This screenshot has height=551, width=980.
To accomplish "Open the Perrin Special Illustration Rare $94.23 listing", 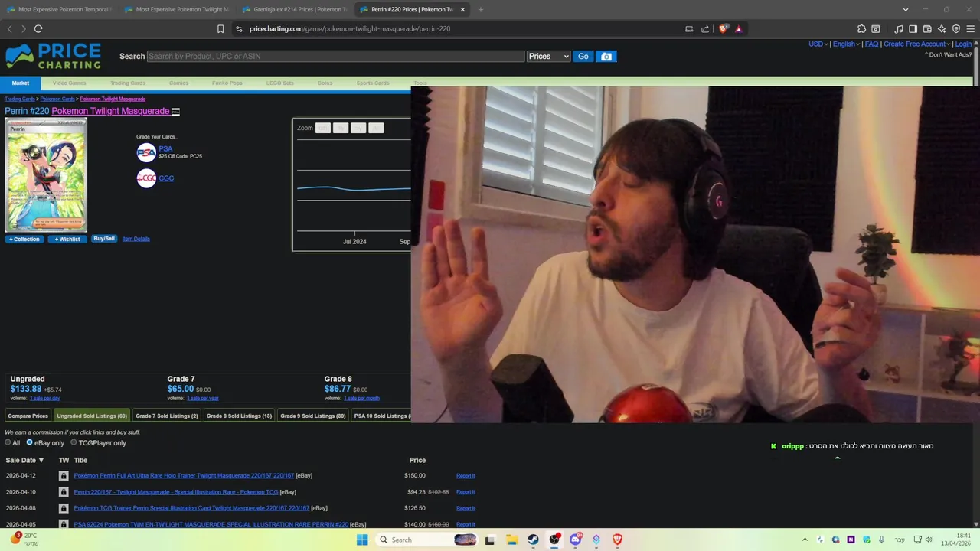I will click(x=176, y=492).
